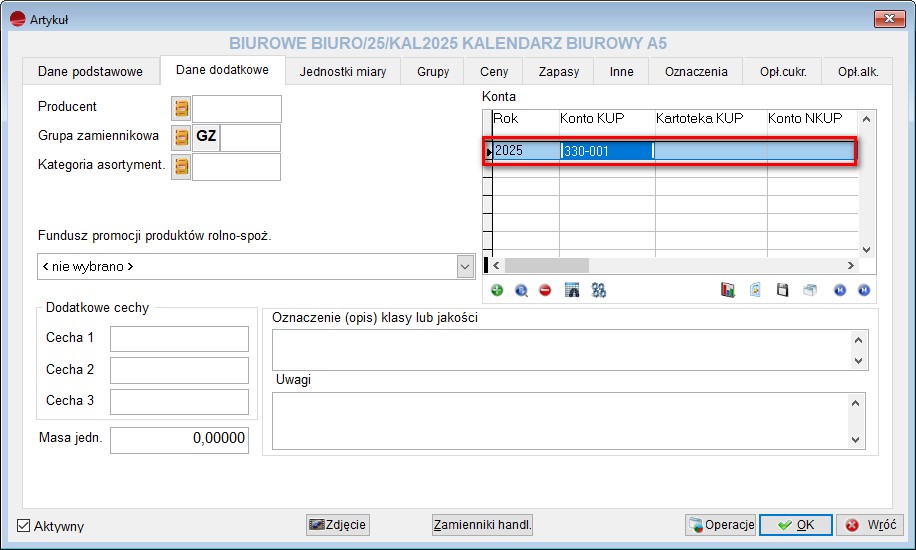Screen dimensions: 916x550
Task: Click the binoculars search icon under Konta
Action: pyautogui.click(x=599, y=290)
